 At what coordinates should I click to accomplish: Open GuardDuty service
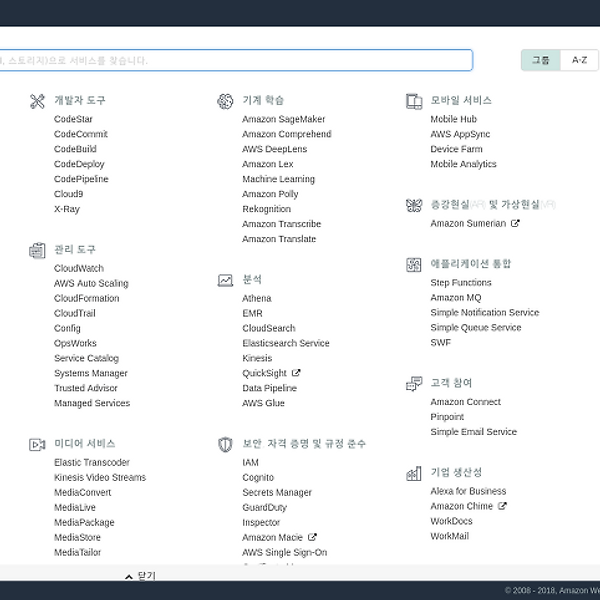coord(264,507)
